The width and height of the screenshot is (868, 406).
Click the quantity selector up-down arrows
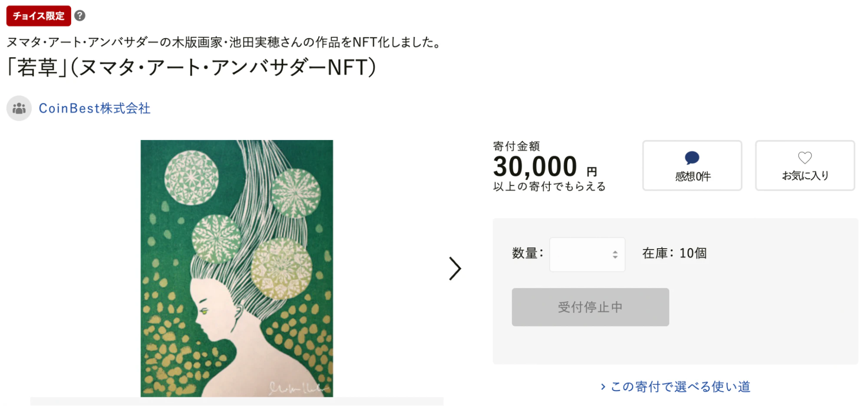[615, 254]
